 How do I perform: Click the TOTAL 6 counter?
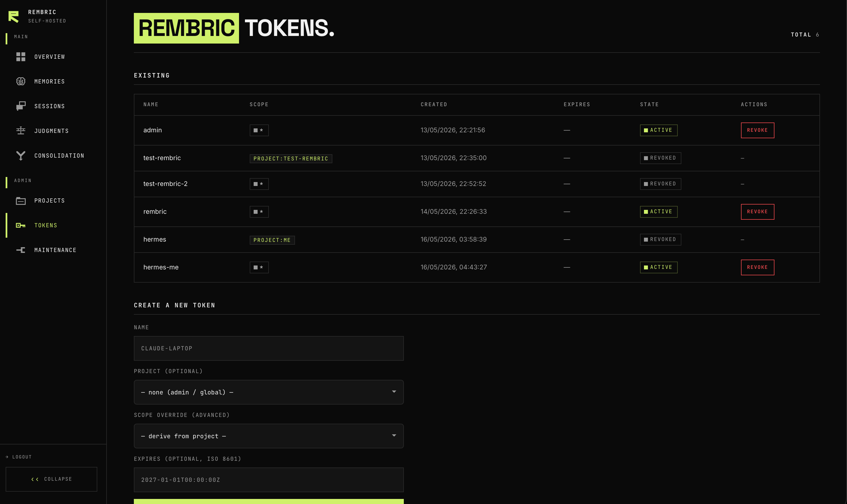805,35
